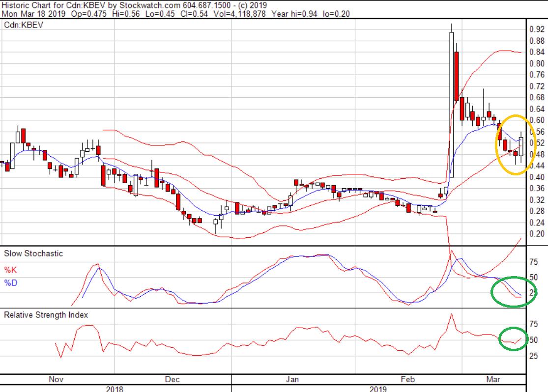548x392 pixels.
Task: Select the Feb month label on the time axis
Action: pyautogui.click(x=407, y=379)
